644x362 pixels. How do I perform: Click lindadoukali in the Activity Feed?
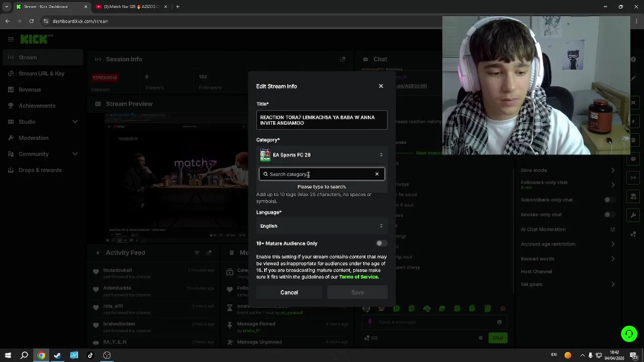pos(117,270)
